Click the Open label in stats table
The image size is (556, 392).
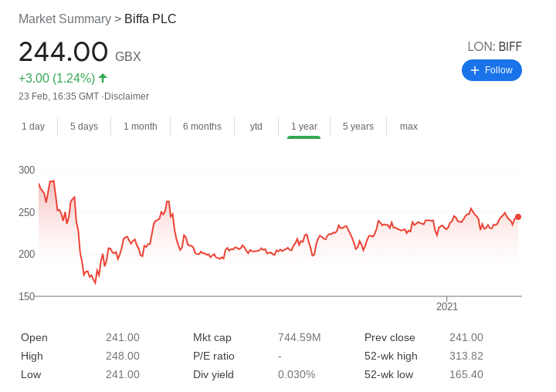pyautogui.click(x=34, y=337)
